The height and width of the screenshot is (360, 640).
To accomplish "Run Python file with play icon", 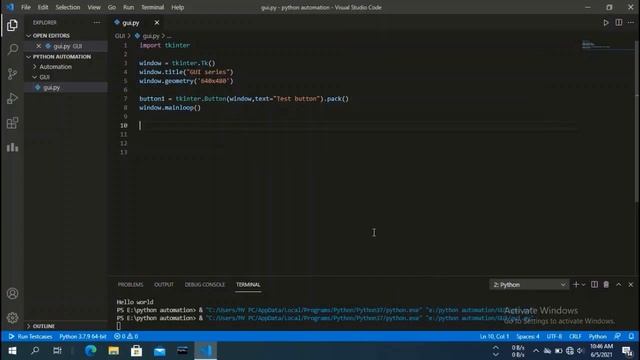I will pos(606,23).
